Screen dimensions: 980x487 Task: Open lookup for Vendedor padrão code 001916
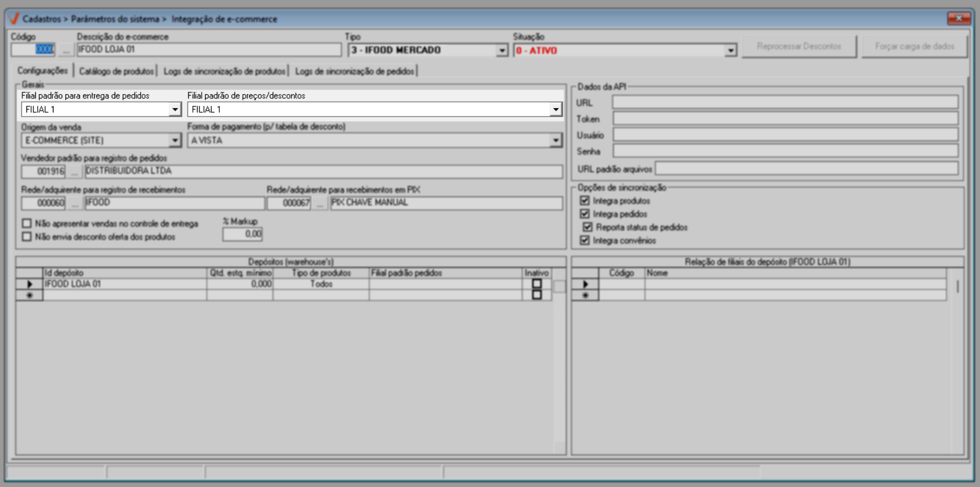click(74, 172)
